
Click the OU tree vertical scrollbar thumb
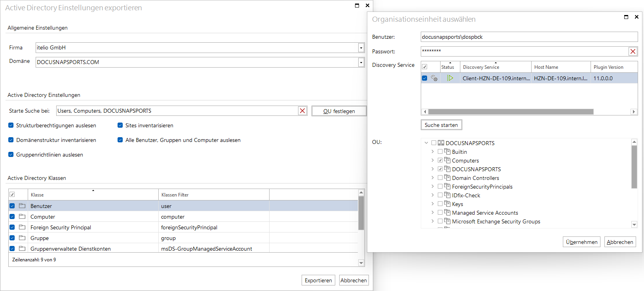tap(634, 167)
